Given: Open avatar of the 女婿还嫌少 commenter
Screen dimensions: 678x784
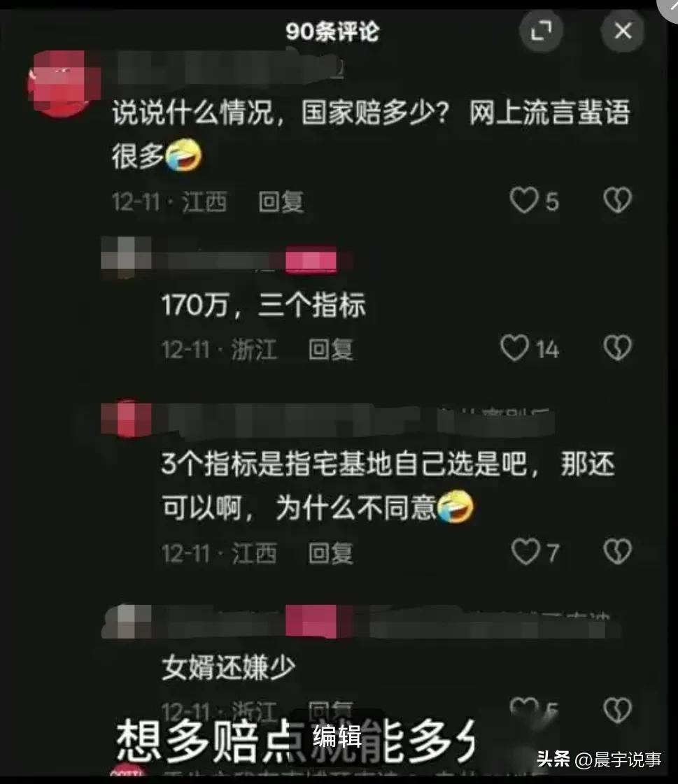Looking at the screenshot, I should 126,622.
